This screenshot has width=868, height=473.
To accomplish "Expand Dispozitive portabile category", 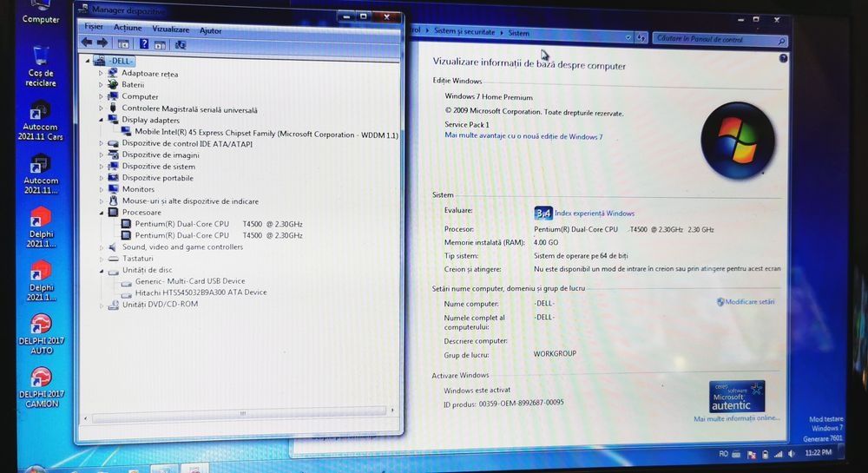I will pyautogui.click(x=101, y=178).
